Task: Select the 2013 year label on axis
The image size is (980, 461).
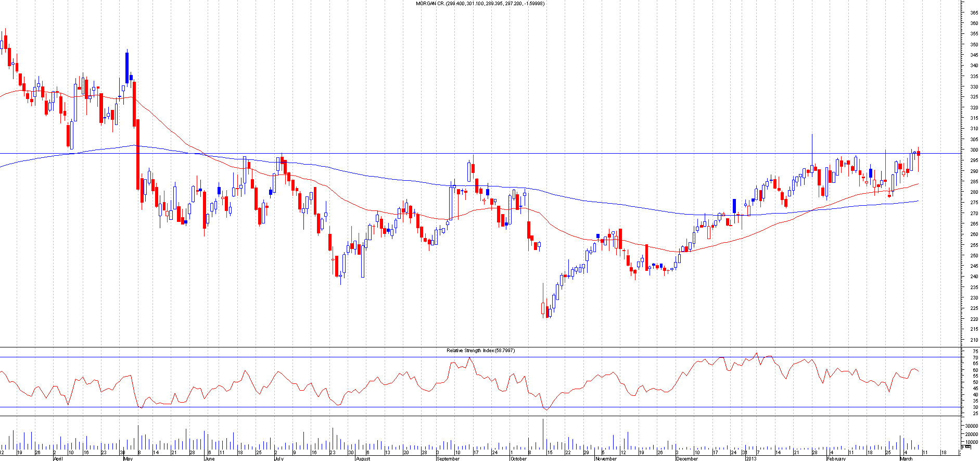Action: pos(750,458)
